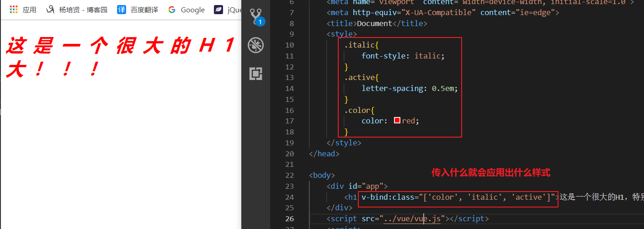Click the red color swatch before 'red'
This screenshot has width=644, height=229.
click(397, 121)
